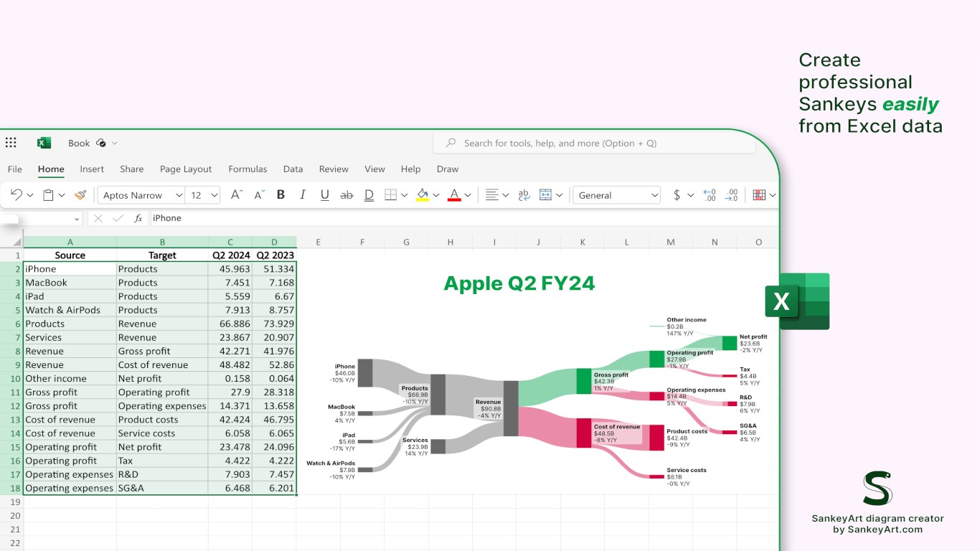Click the Paste clipboard icon
980x551 pixels.
point(48,195)
